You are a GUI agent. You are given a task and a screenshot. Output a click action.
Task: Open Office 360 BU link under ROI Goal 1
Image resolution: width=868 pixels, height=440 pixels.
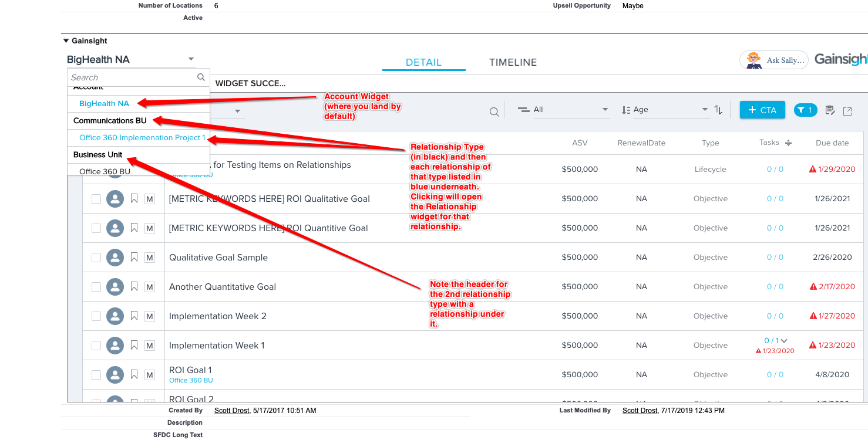coord(191,380)
